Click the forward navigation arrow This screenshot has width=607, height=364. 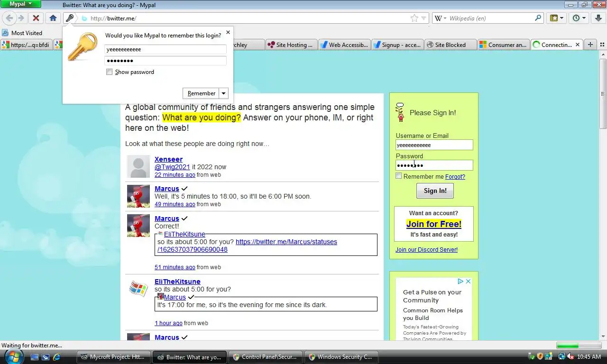[x=21, y=18]
